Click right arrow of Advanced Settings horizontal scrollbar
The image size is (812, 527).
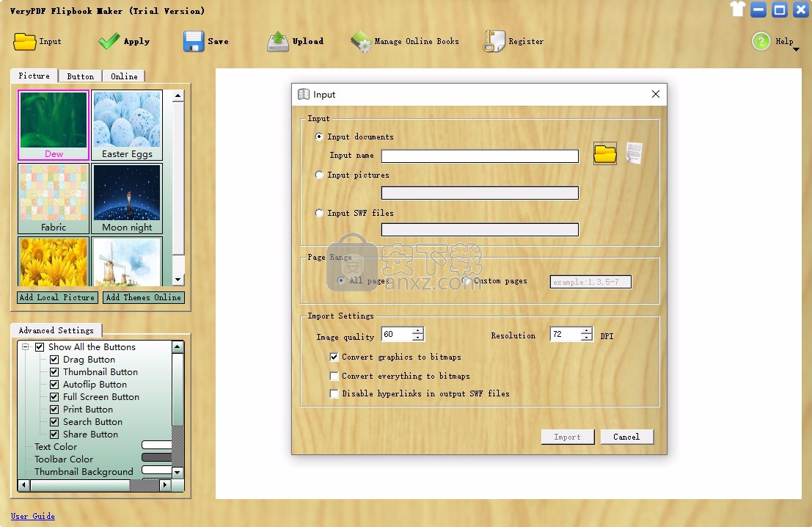tap(165, 485)
